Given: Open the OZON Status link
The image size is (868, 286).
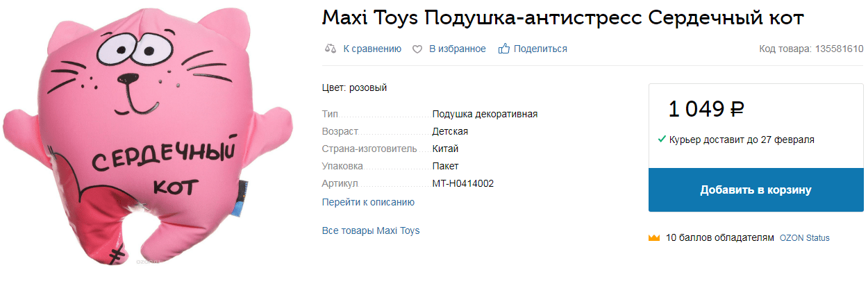Looking at the screenshot, I should (804, 238).
